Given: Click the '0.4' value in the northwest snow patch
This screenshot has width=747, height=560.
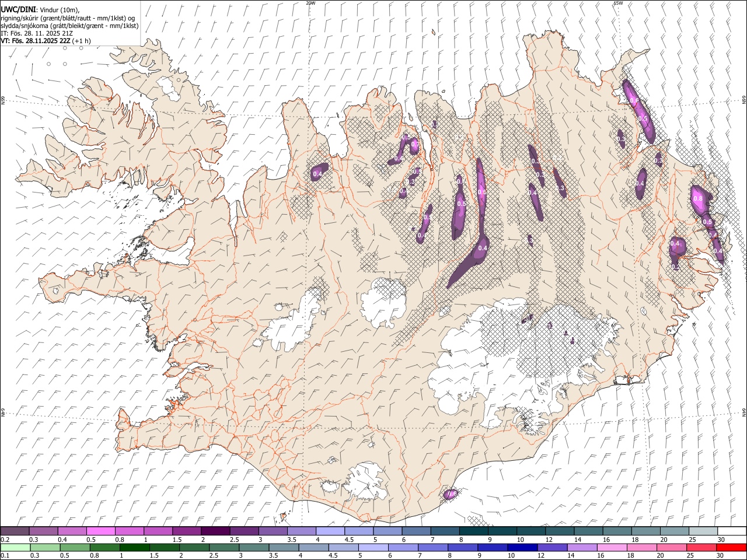Looking at the screenshot, I should click(x=317, y=174).
